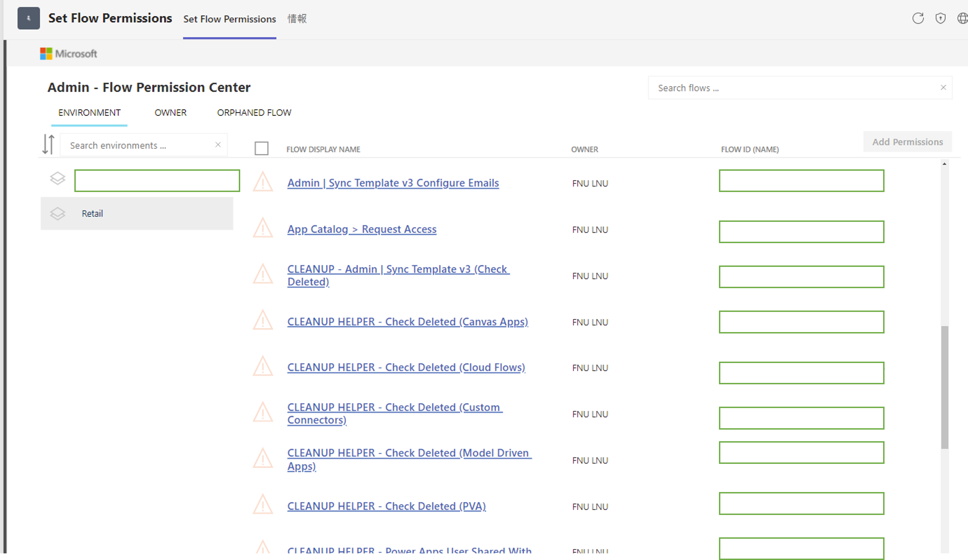This screenshot has height=560, width=968.
Task: Clear the Search environments field
Action: [218, 145]
